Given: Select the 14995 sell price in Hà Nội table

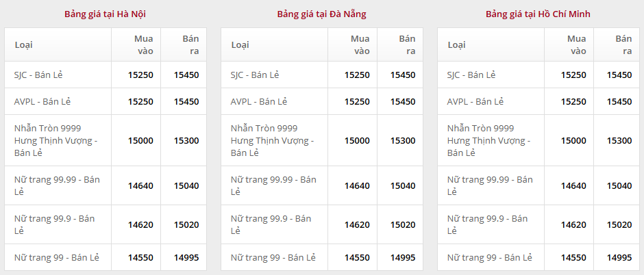Looking at the screenshot, I should point(186,257).
